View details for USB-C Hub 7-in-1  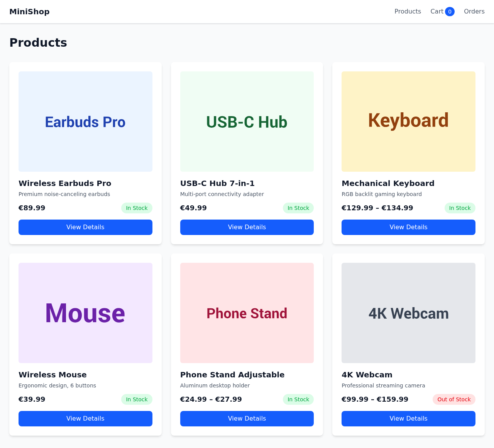(247, 227)
